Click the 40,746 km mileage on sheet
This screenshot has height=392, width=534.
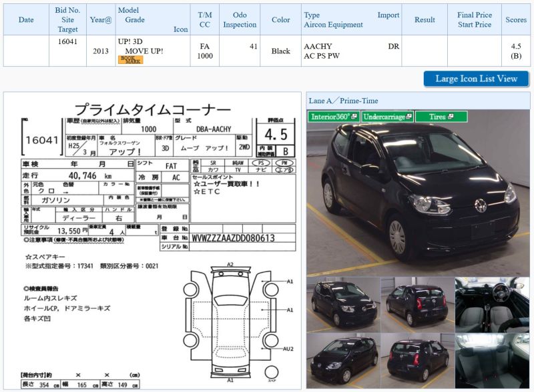pyautogui.click(x=90, y=175)
